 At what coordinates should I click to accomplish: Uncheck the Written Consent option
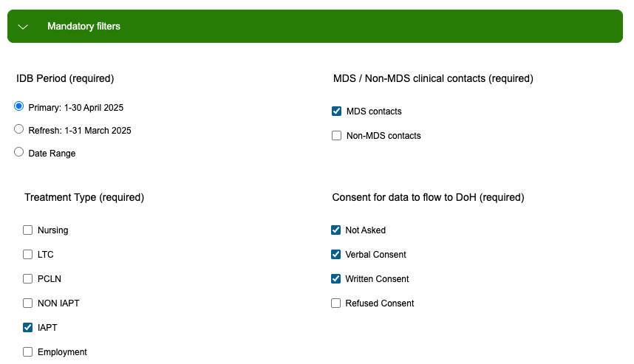point(336,279)
